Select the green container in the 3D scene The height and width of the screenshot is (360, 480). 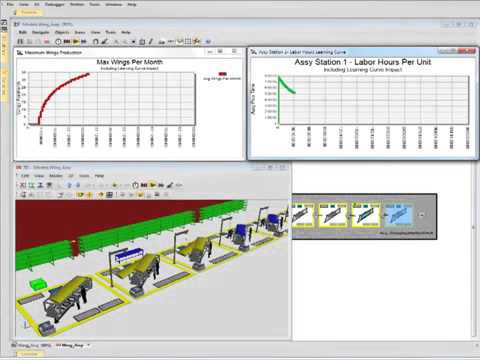39,285
